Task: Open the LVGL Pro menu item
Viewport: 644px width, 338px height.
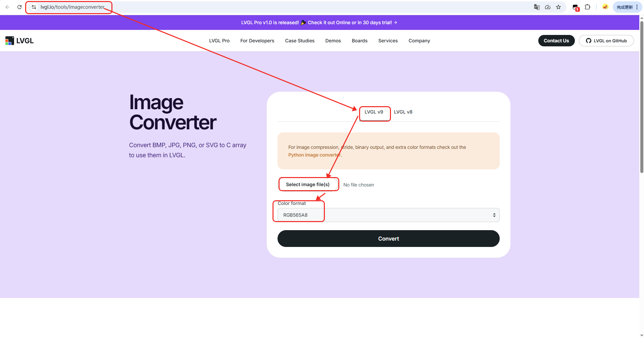Action: [219, 41]
